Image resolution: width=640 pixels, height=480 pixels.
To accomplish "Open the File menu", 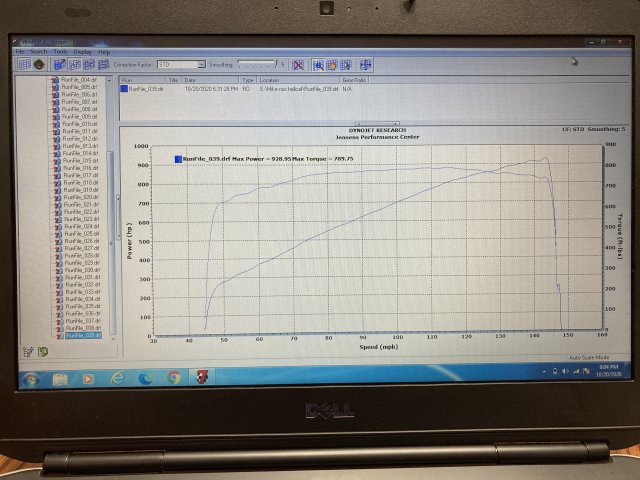I will point(20,51).
